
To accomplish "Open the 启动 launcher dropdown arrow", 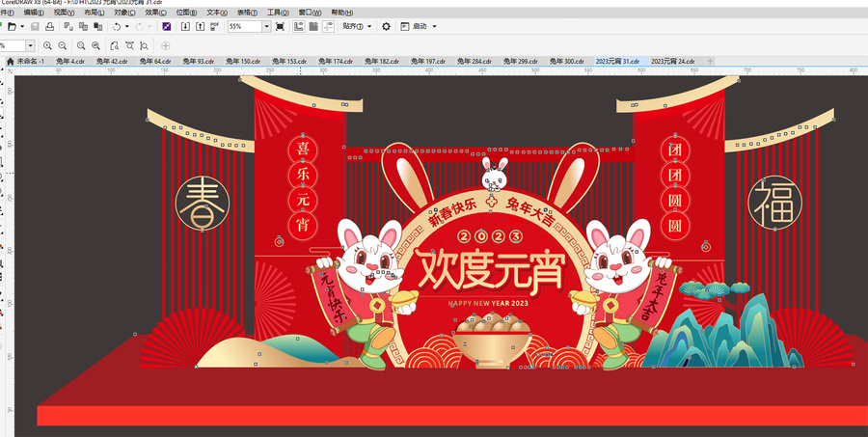I will click(x=434, y=26).
